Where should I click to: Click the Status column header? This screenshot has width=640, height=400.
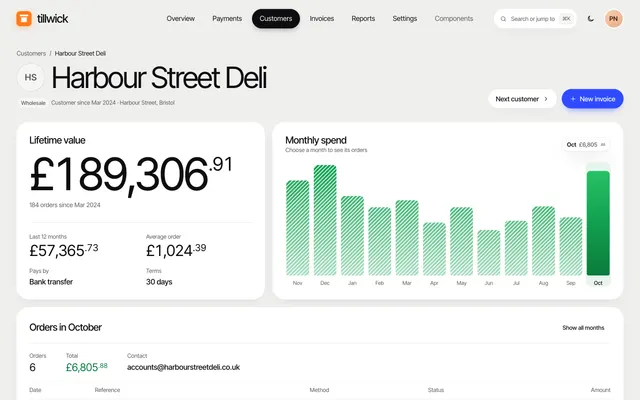click(436, 390)
